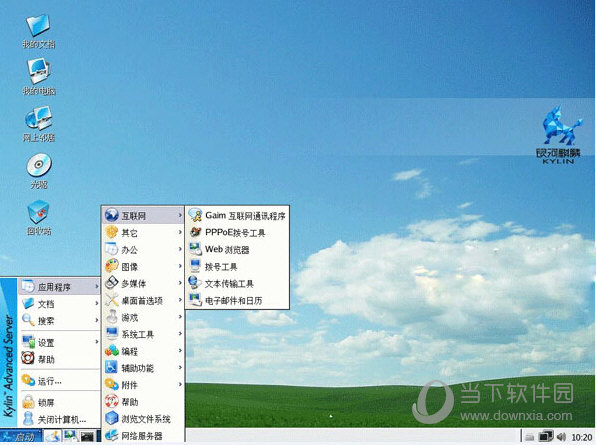This screenshot has width=597, height=445.
Task: Expand the 多媒体 submenu
Action: coord(143,284)
